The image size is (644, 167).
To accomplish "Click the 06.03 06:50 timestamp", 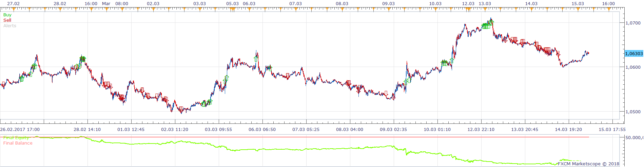I will (x=262, y=130).
